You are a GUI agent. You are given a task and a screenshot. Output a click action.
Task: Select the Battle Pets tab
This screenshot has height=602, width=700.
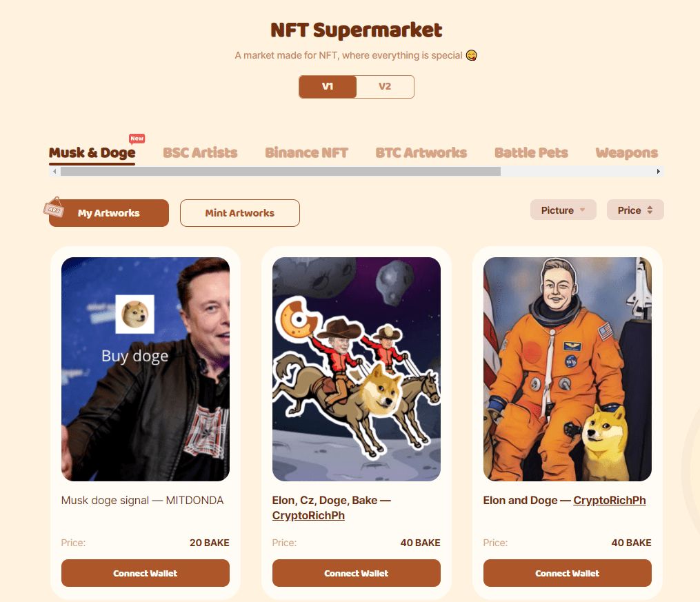(531, 153)
